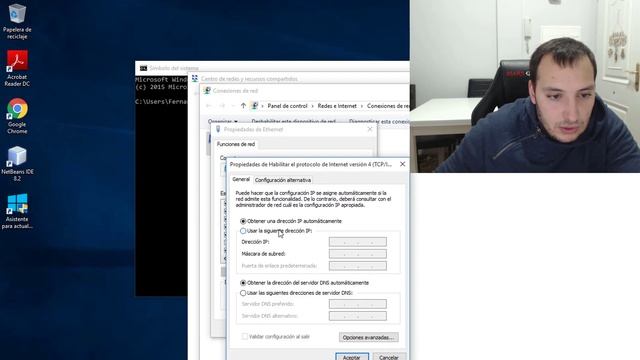This screenshot has width=640, height=360.
Task: Click the Opciones avanzadas button
Action: (369, 338)
